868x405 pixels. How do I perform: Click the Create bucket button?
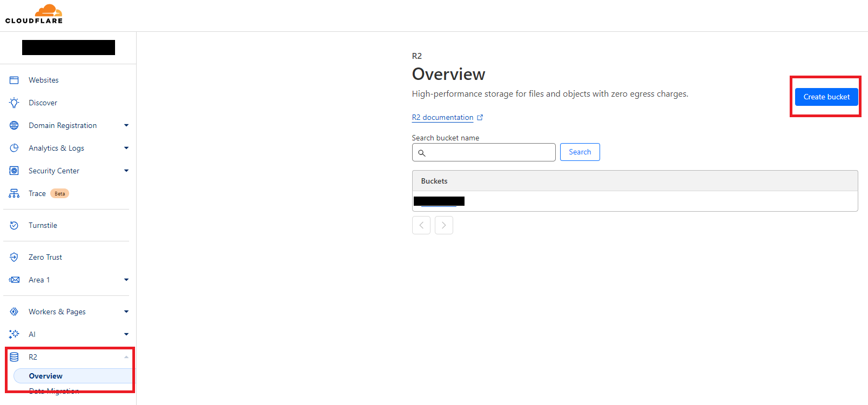pos(826,97)
